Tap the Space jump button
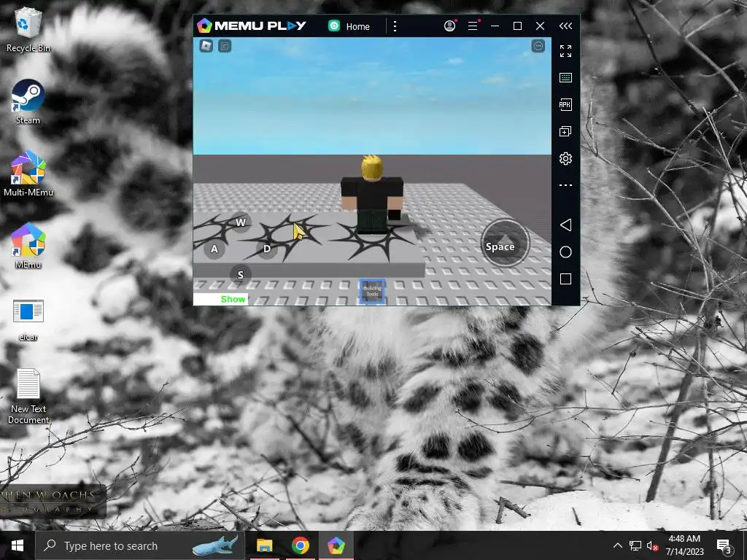The image size is (747, 560). pos(505,244)
